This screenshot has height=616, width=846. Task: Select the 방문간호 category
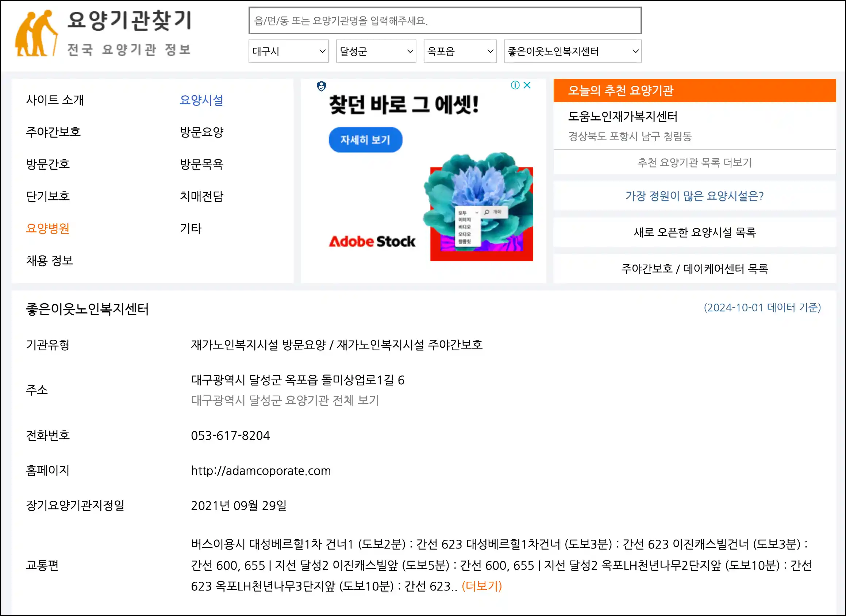48,164
